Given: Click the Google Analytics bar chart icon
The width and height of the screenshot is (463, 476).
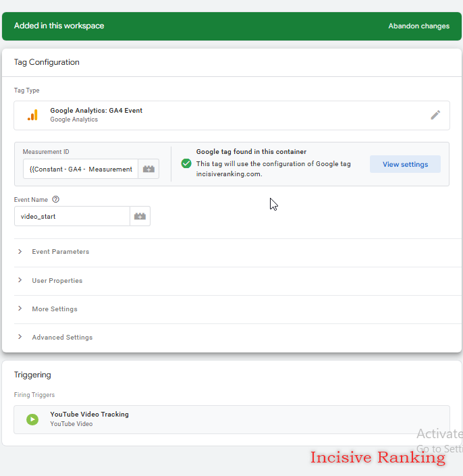Looking at the screenshot, I should (x=32, y=115).
